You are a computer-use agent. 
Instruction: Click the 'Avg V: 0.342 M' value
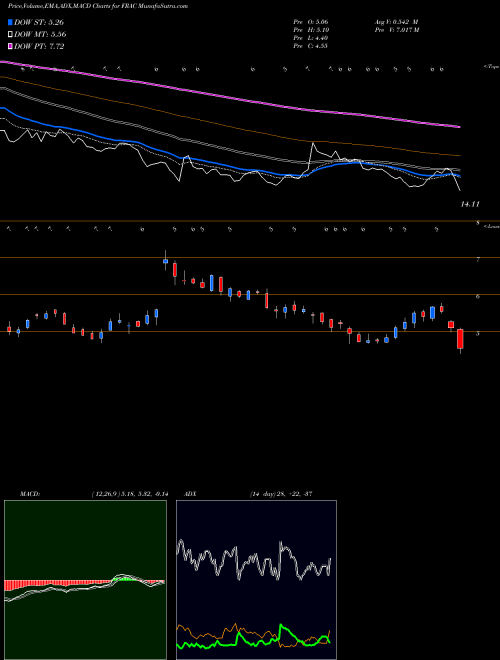[396, 22]
